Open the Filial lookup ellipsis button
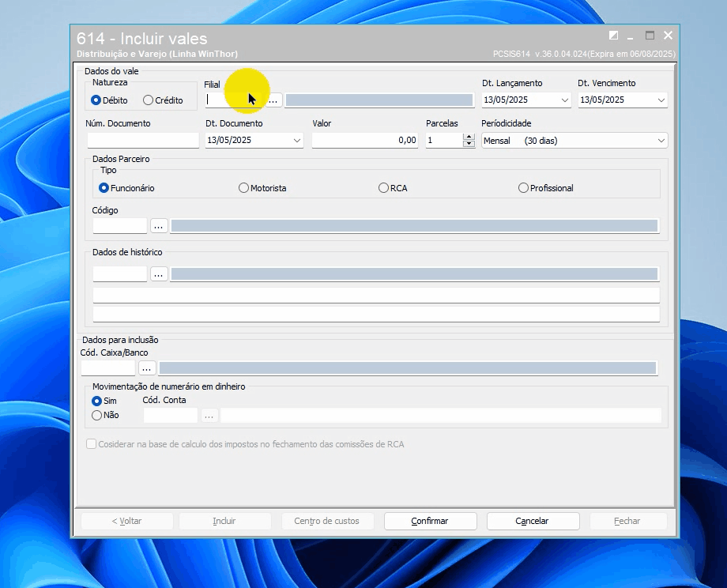The width and height of the screenshot is (727, 588). point(273,100)
